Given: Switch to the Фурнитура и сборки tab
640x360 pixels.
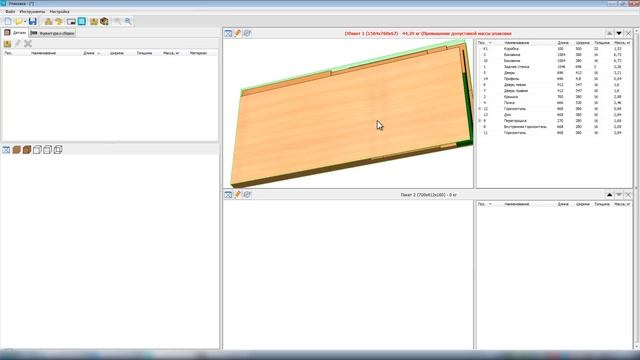Looking at the screenshot, I should tap(53, 33).
